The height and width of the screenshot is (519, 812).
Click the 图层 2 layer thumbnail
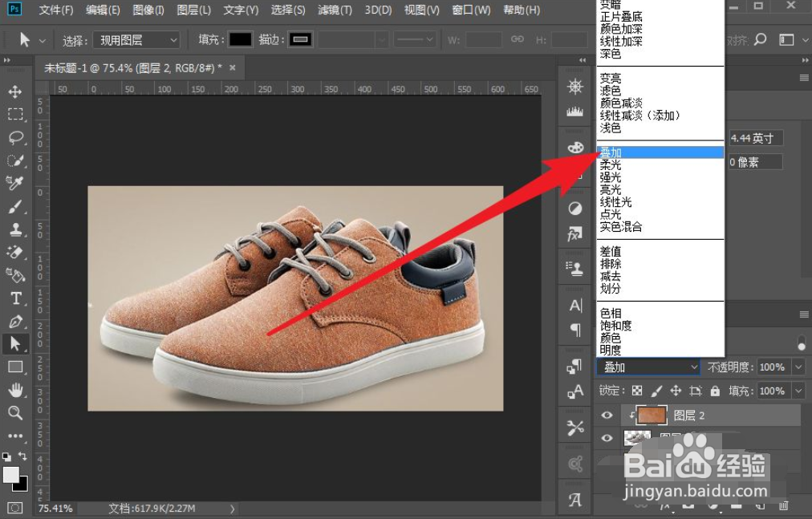652,415
